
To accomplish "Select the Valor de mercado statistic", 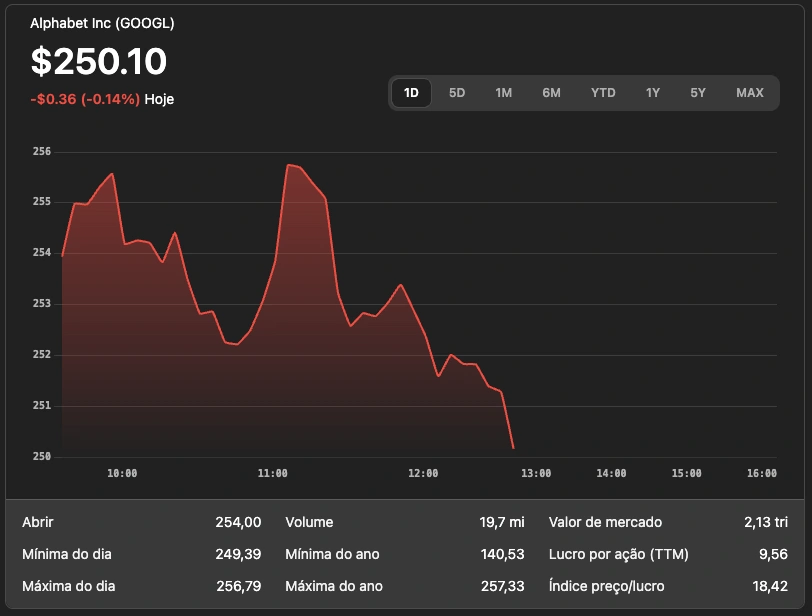I will pos(605,522).
